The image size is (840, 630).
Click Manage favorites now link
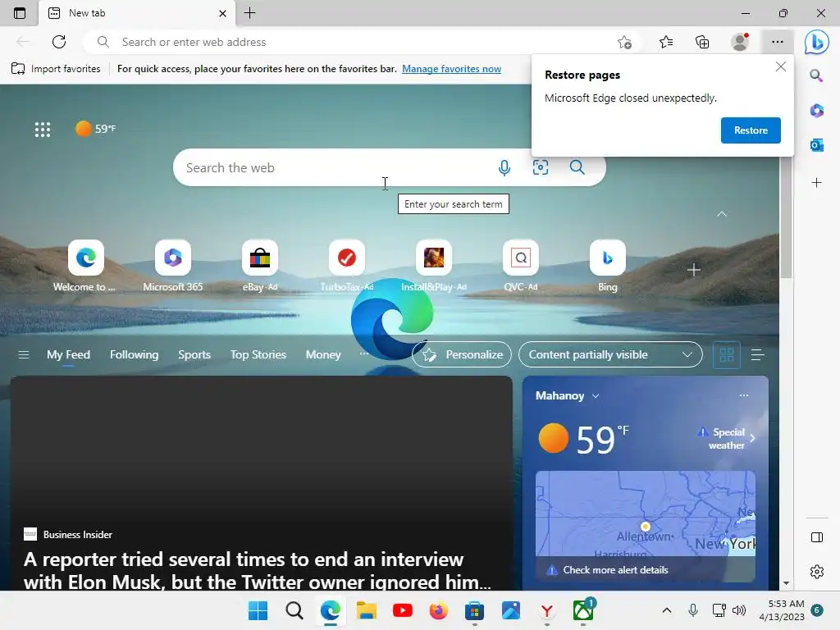452,69
